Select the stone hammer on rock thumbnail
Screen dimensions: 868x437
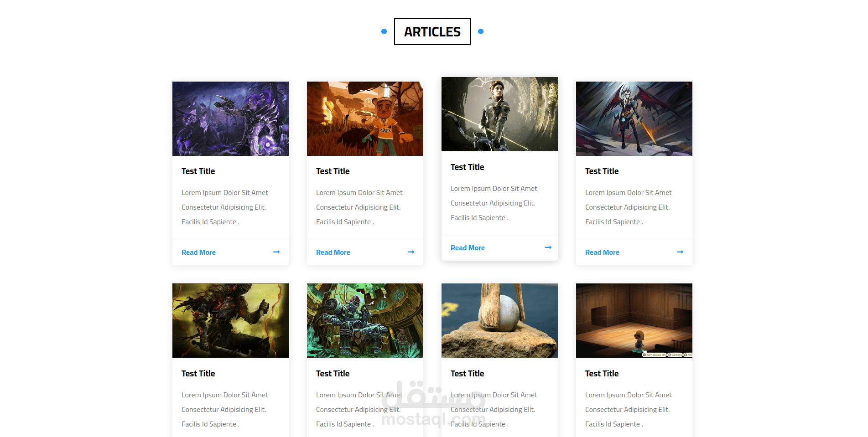(x=499, y=320)
